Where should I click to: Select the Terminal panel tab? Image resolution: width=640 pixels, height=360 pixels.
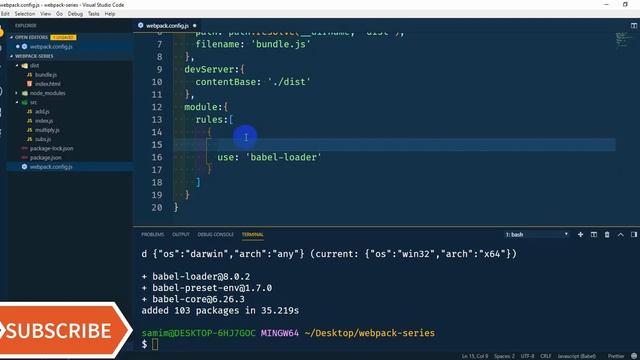(x=253, y=235)
